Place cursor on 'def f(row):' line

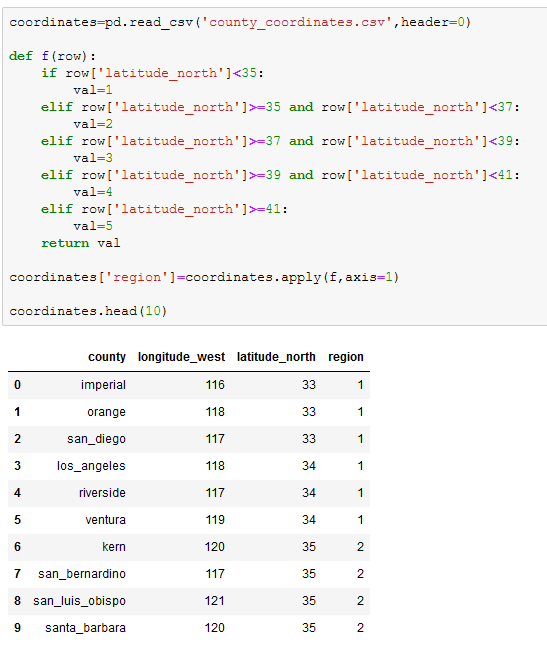click(52, 56)
